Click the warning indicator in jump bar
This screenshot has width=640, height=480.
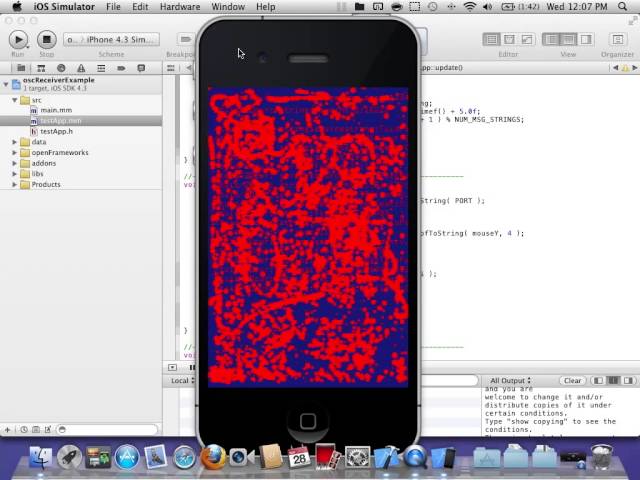coord(625,68)
